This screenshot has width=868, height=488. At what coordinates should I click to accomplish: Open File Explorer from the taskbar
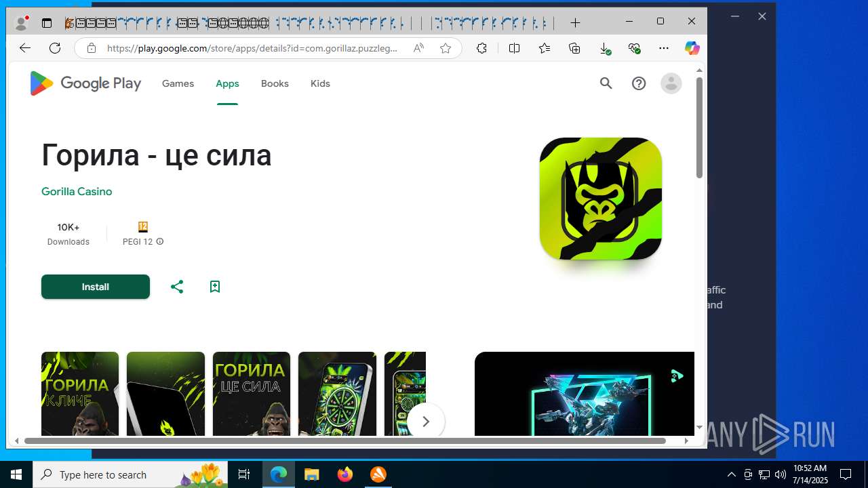(311, 474)
